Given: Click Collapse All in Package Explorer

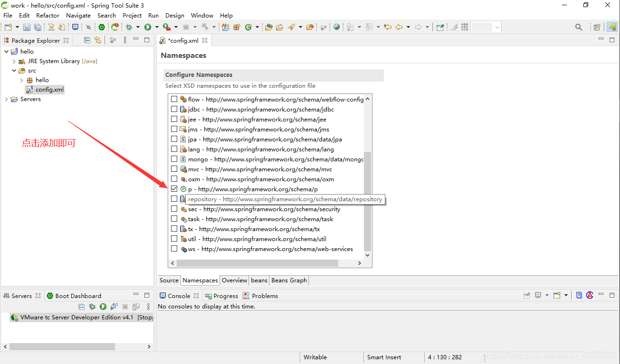Looking at the screenshot, I should point(87,40).
